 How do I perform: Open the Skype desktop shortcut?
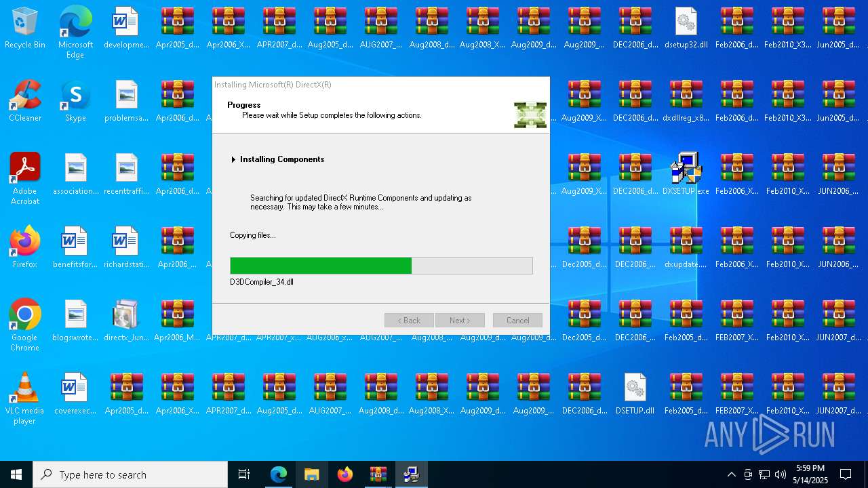[x=75, y=102]
